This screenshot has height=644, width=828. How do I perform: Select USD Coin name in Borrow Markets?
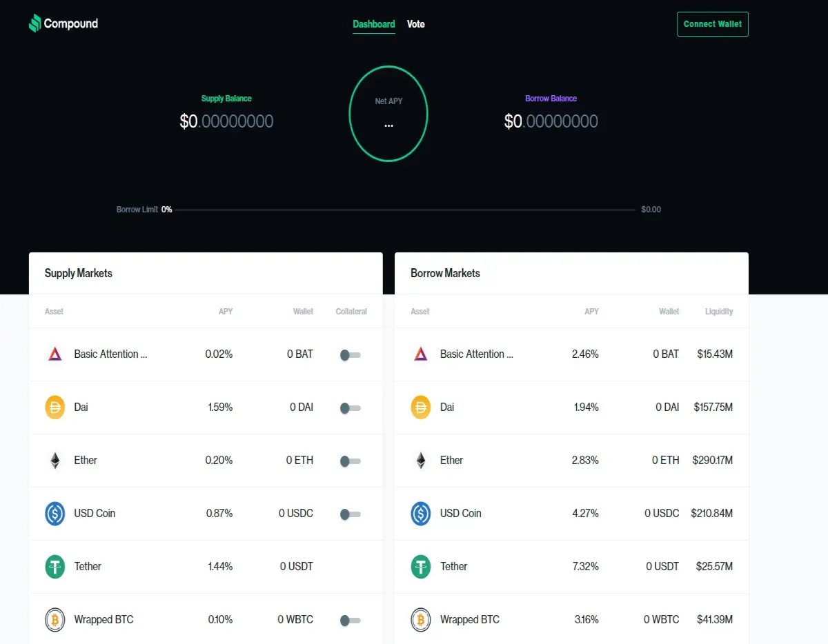coord(461,513)
